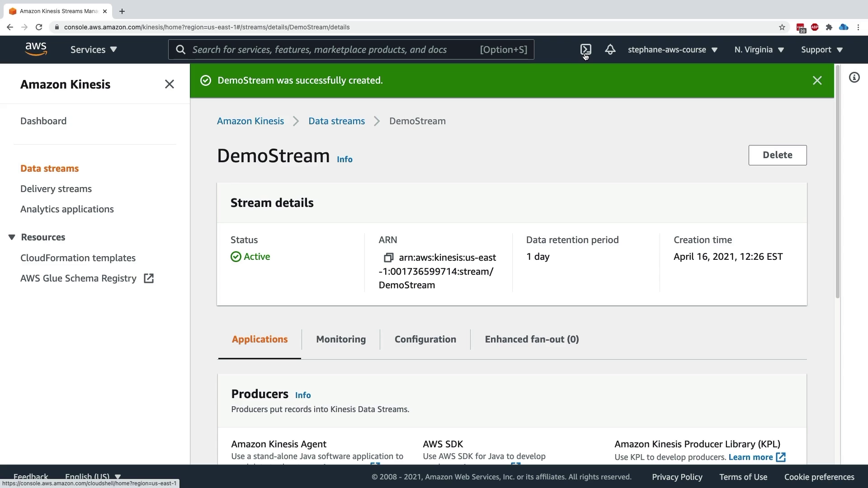This screenshot has height=488, width=868.
Task: Expand the Services dropdown menu
Action: pyautogui.click(x=94, y=50)
